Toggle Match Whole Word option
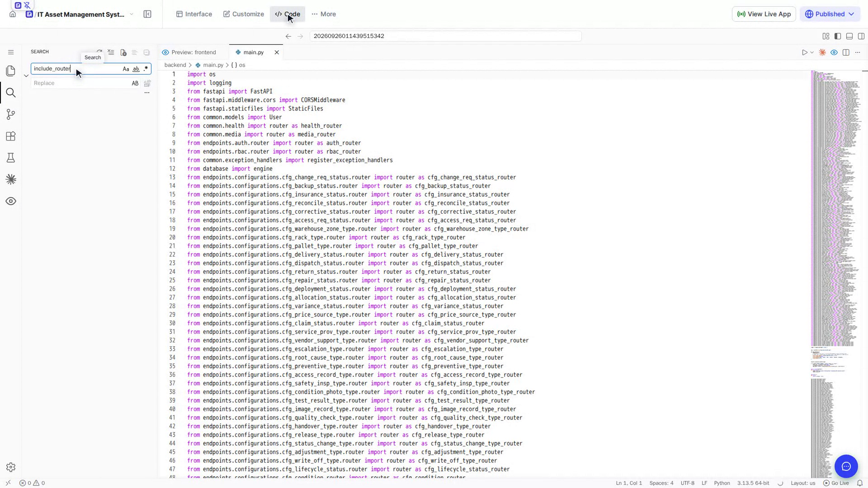The height and width of the screenshot is (488, 868). [136, 69]
